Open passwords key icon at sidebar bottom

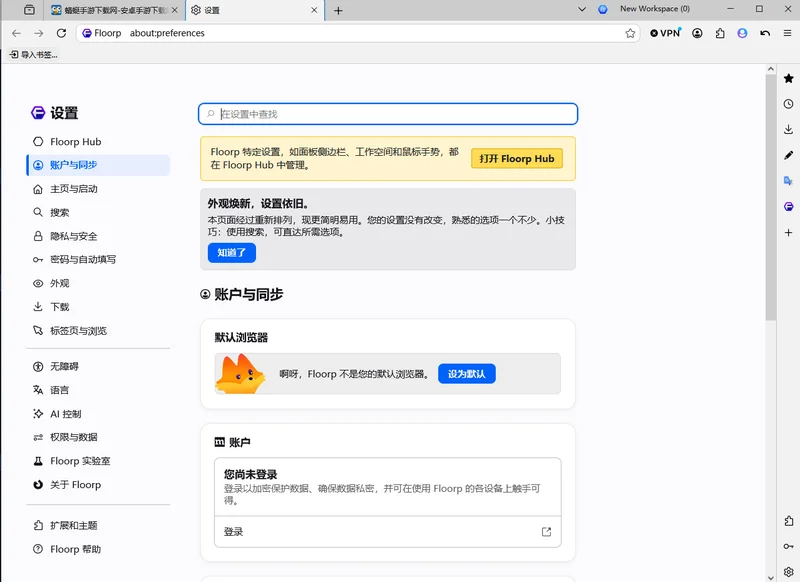coord(789,546)
